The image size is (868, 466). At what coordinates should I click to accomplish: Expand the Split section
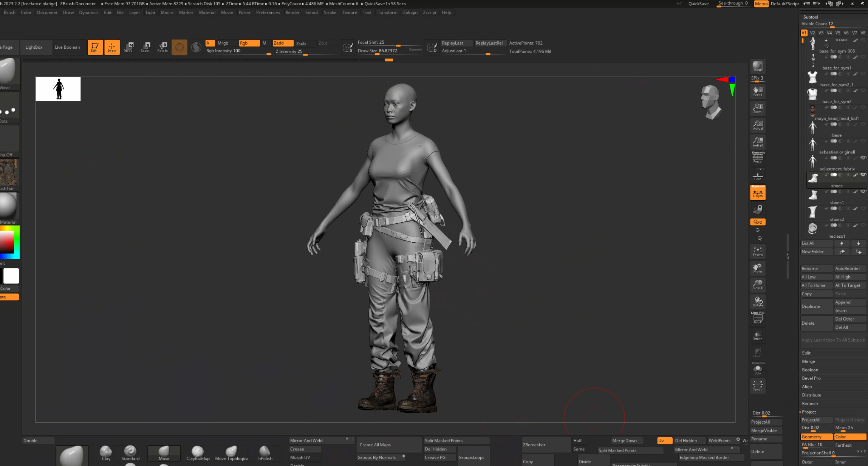coord(806,353)
